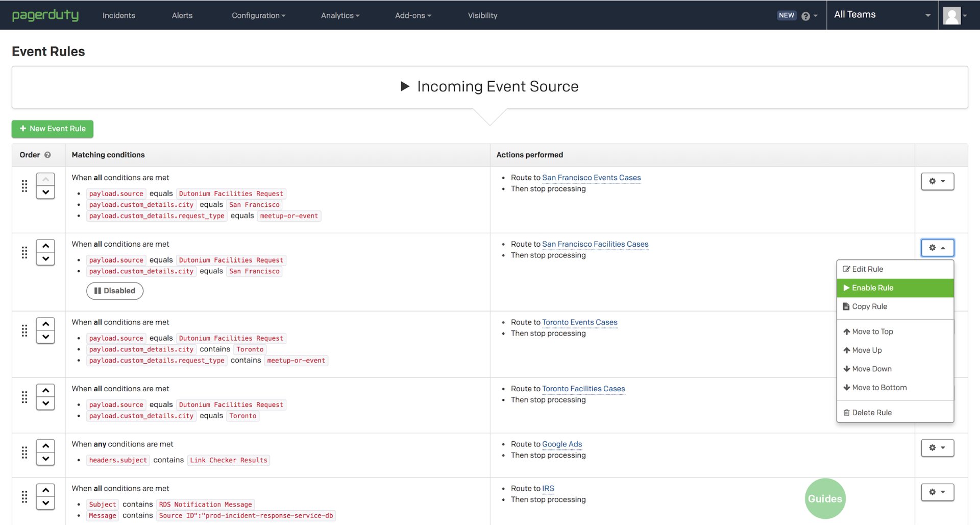Click the user avatar icon
The width and height of the screenshot is (980, 525).
(x=952, y=15)
